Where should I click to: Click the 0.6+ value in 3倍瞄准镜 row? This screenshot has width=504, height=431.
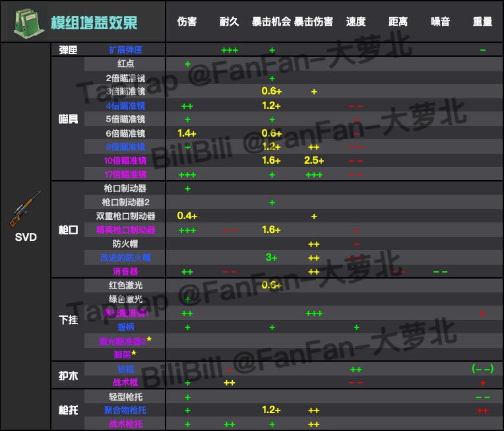[x=272, y=91]
